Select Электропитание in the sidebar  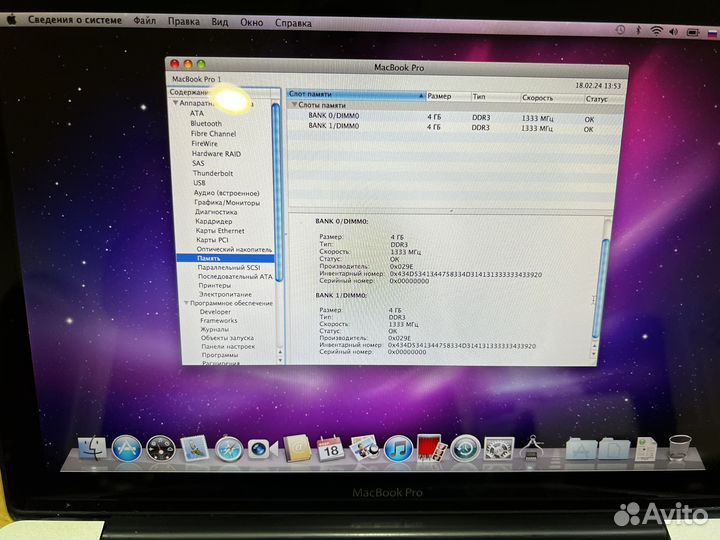225,294
